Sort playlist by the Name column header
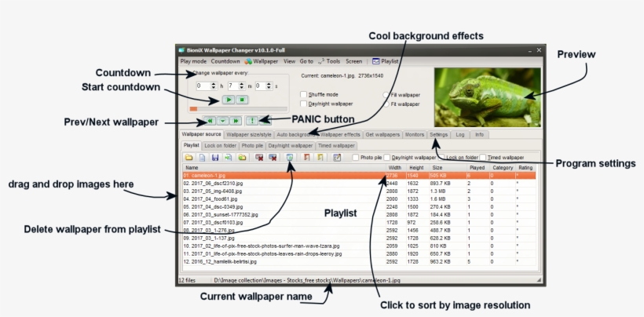Screen dimensions: 644x317 [x=284, y=168]
